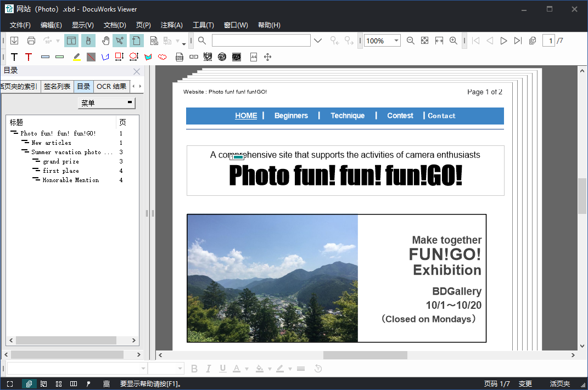
Task: Zoom out with the magnifier minus icon
Action: 410,41
